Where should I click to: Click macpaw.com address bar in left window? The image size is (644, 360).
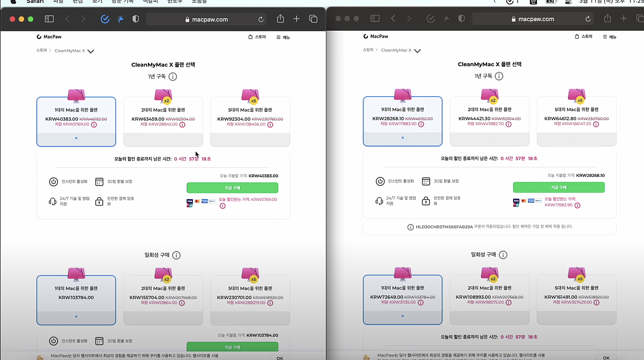[x=206, y=19]
